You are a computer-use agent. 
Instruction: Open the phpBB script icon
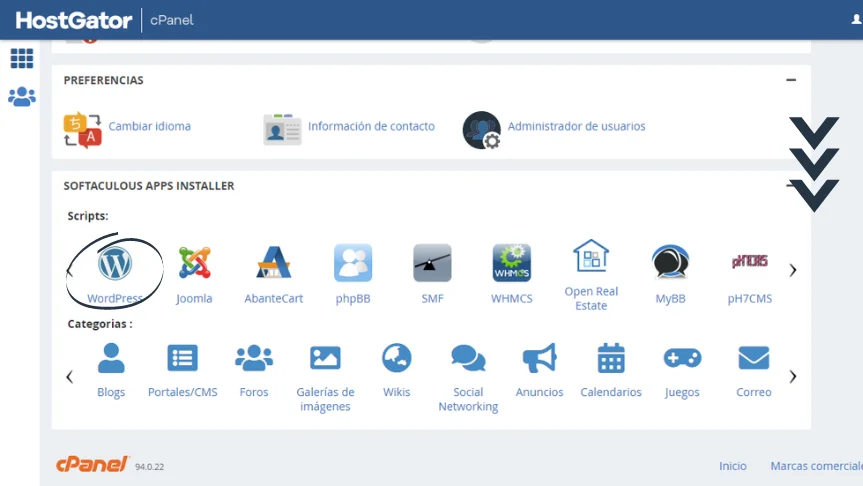(353, 263)
